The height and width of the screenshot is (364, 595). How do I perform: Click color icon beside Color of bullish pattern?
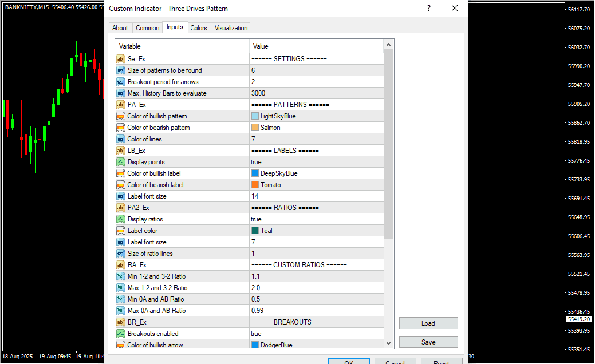tap(121, 116)
